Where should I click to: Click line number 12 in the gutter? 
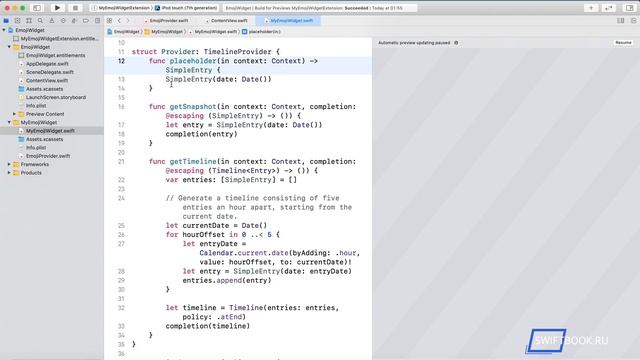click(121, 61)
